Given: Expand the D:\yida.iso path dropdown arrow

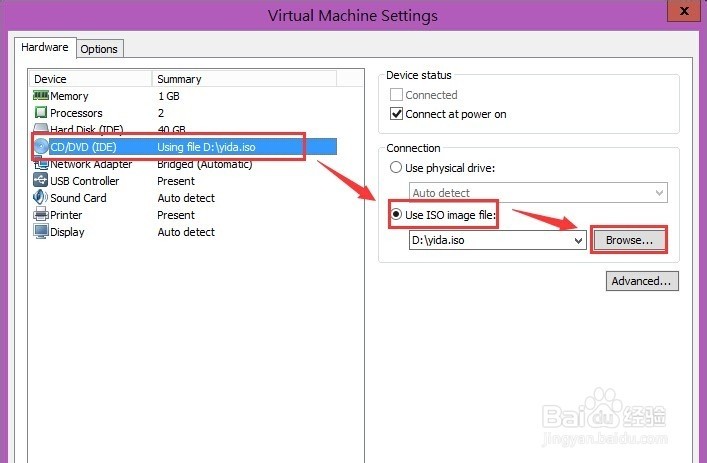Looking at the screenshot, I should pyautogui.click(x=578, y=240).
